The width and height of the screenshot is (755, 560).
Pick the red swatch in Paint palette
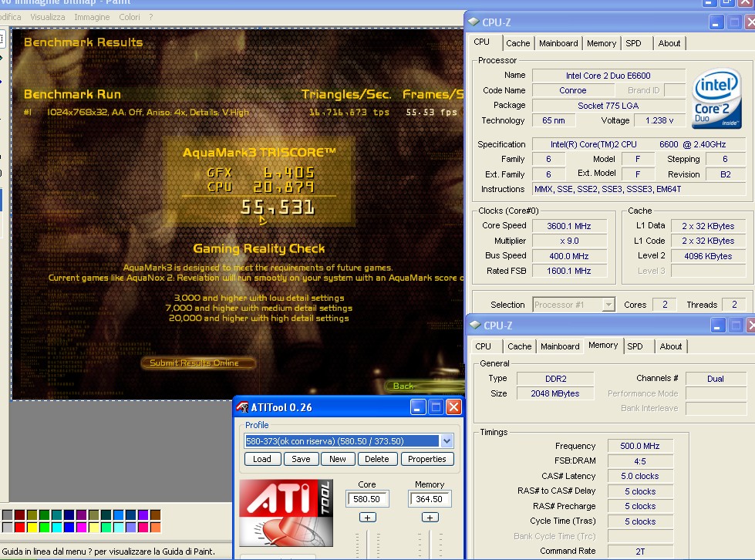[20, 528]
